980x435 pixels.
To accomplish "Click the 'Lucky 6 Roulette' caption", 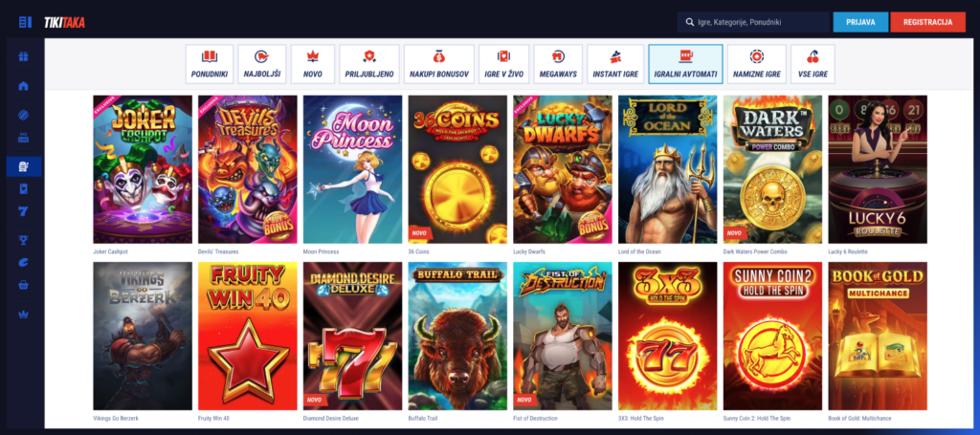I will 848,251.
